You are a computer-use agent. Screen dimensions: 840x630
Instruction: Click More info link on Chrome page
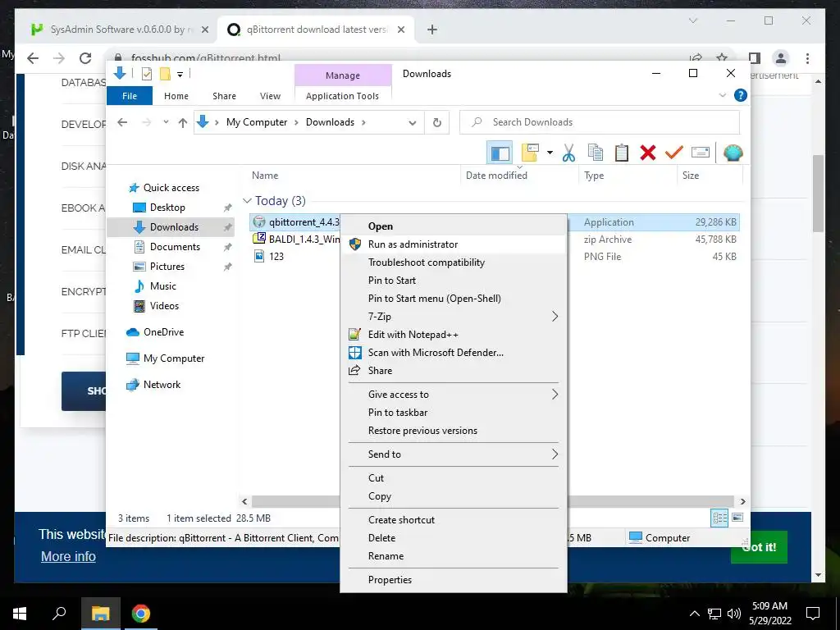click(x=69, y=557)
